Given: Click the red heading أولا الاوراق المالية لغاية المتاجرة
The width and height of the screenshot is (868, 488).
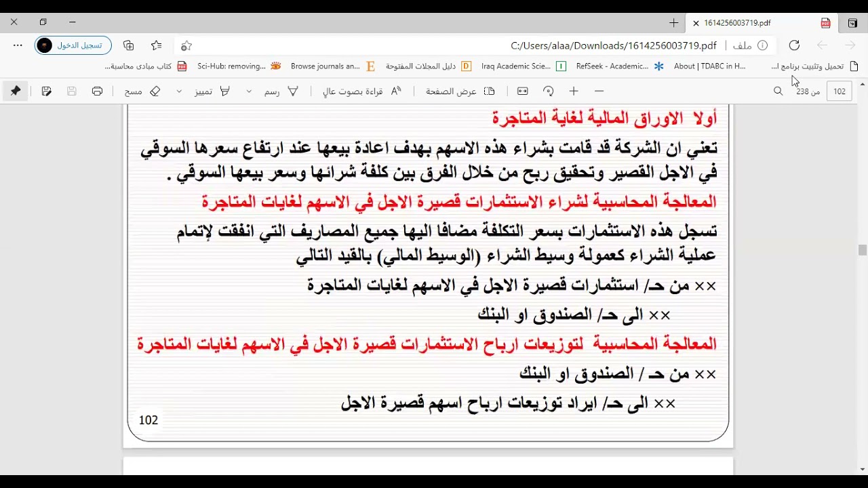Looking at the screenshot, I should pyautogui.click(x=604, y=118).
